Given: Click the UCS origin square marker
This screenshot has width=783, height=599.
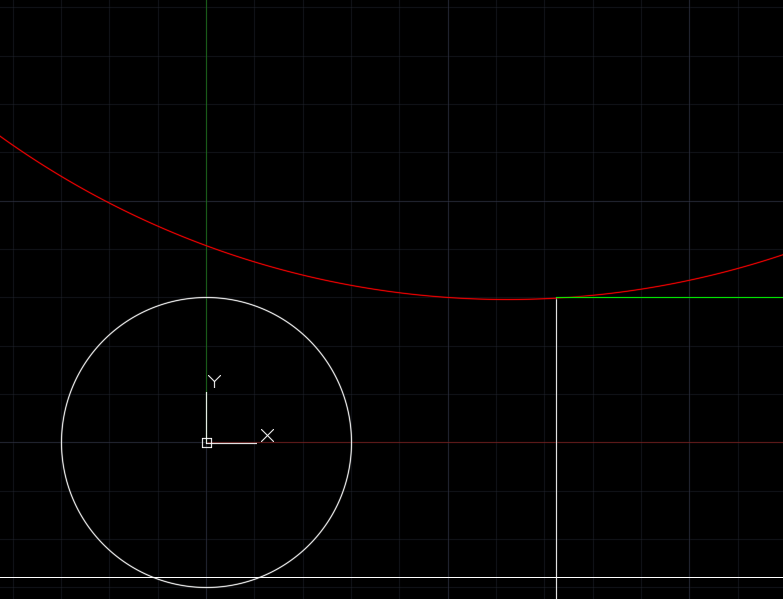Looking at the screenshot, I should (x=207, y=443).
